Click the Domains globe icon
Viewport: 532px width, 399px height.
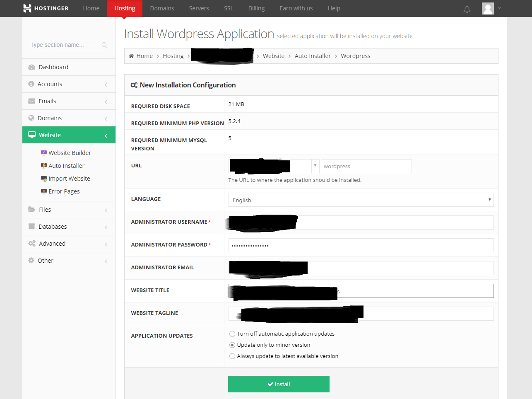click(x=31, y=118)
